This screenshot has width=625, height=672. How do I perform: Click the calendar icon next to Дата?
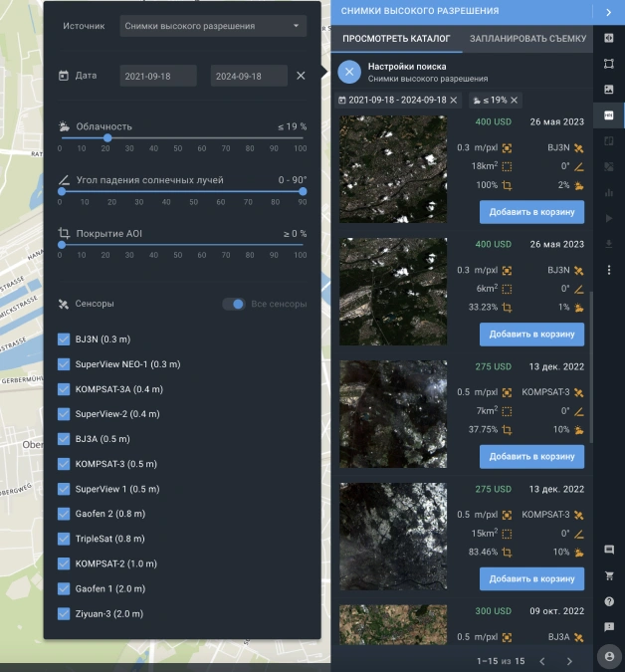(x=64, y=76)
